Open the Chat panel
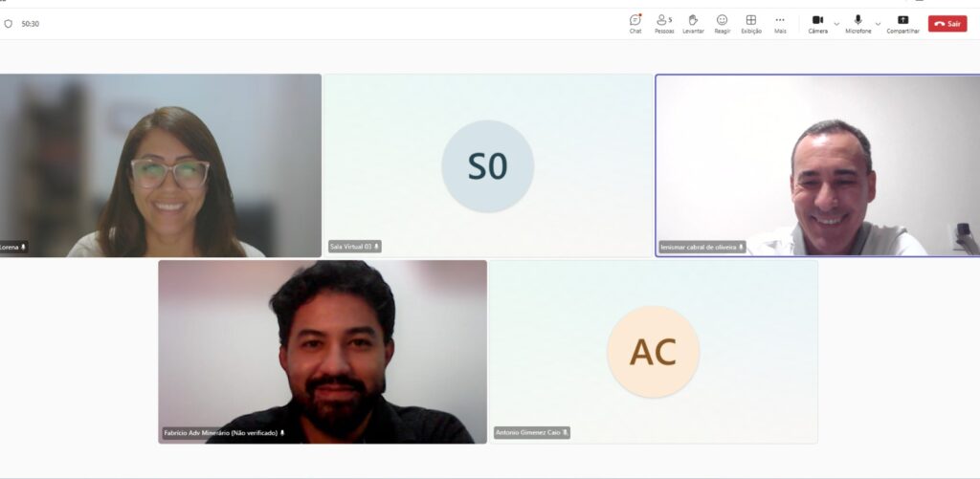 pos(635,24)
